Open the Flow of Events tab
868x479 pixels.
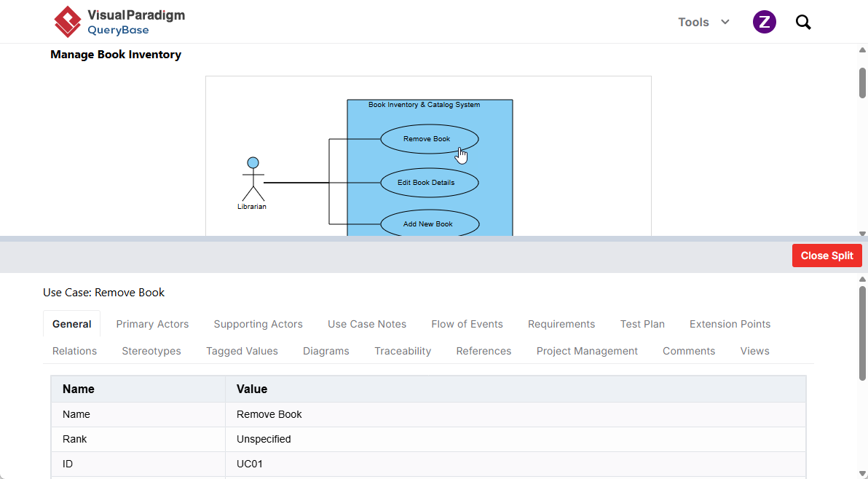click(467, 324)
